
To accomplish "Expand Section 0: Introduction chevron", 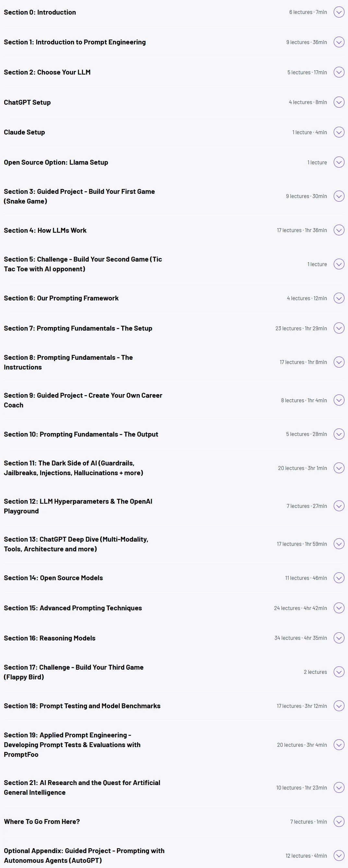I will coord(339,12).
